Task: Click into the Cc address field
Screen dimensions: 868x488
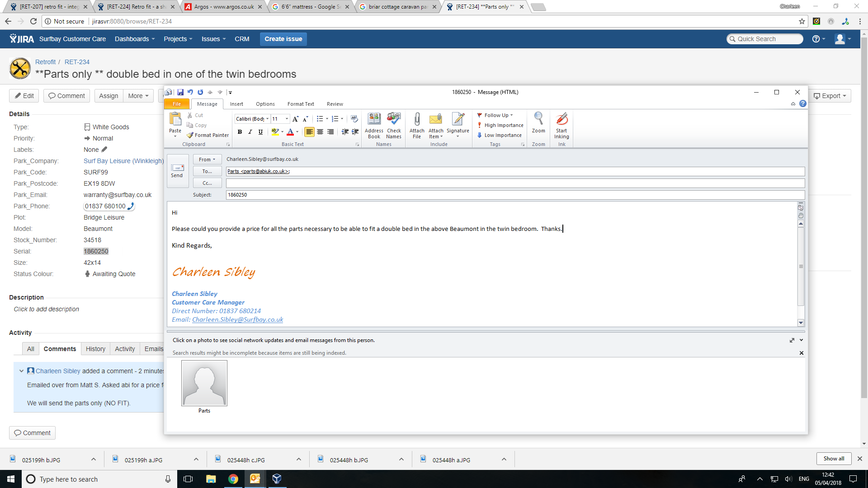Action: (x=515, y=183)
